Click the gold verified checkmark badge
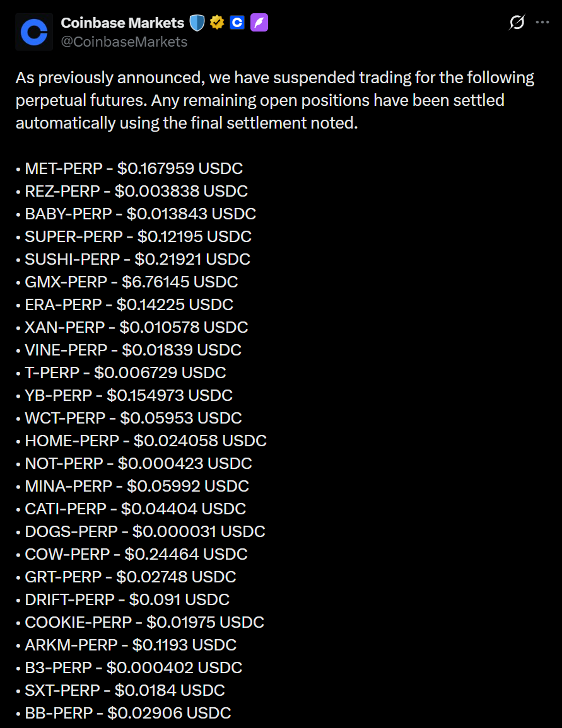Screen dimensions: 562x728 [217, 23]
